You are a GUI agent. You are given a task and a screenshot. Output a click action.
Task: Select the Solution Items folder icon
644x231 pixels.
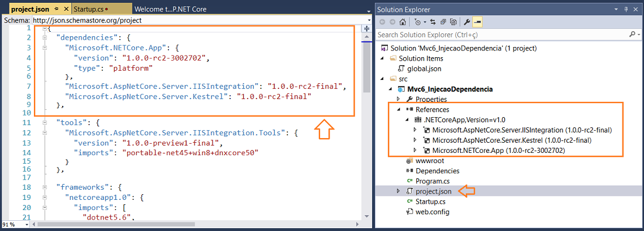coord(392,58)
